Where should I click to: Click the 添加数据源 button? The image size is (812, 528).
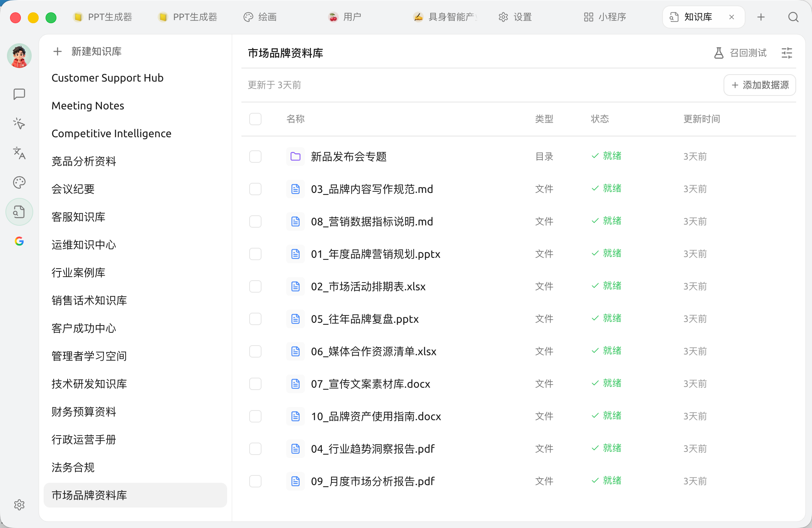point(759,85)
